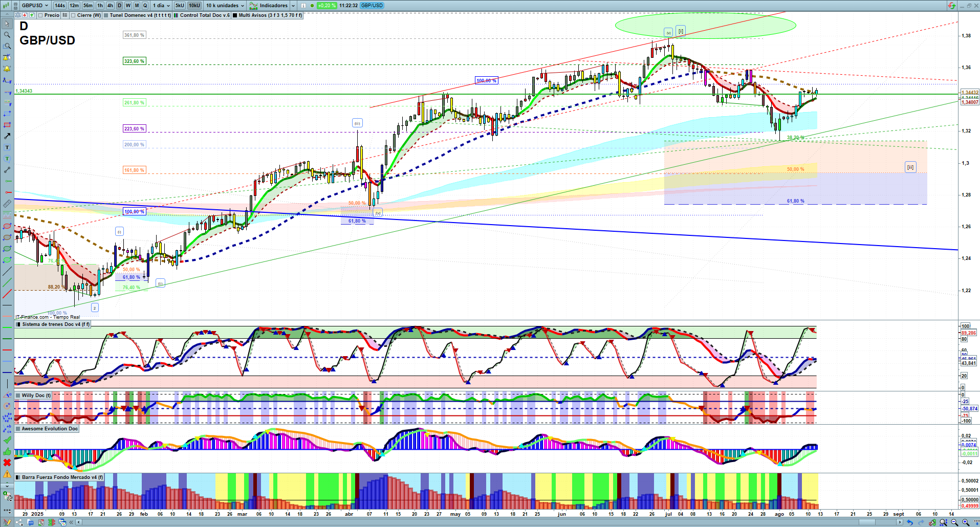Select the Q quarterly timeframe button

(x=145, y=6)
